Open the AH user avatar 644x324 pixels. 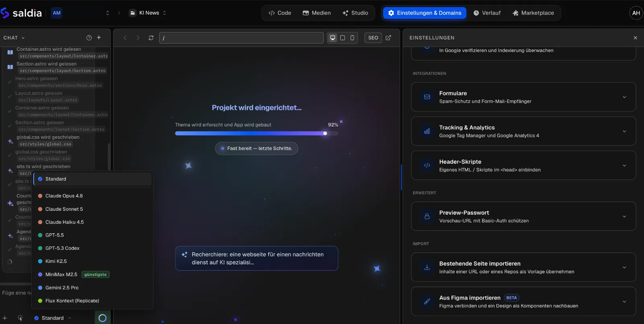[x=636, y=13]
